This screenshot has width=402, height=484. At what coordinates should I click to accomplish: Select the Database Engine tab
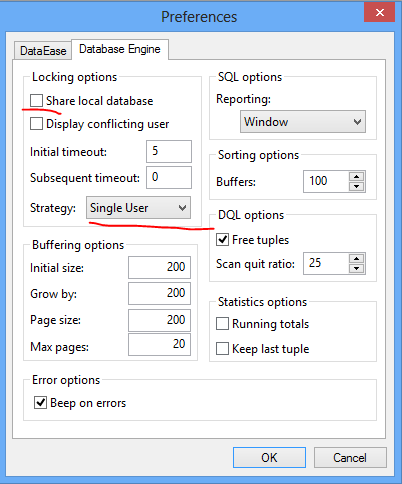(120, 49)
